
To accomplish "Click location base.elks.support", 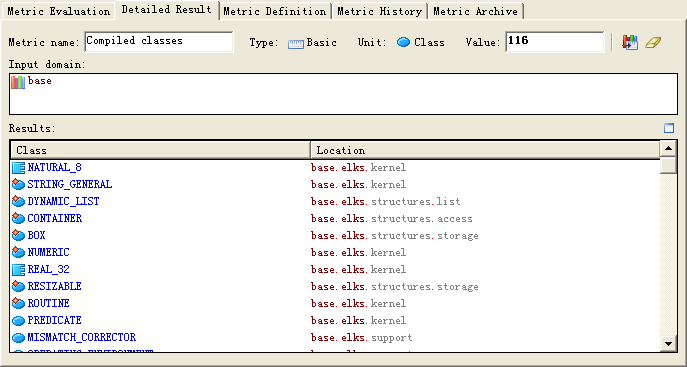I will pyautogui.click(x=361, y=338).
